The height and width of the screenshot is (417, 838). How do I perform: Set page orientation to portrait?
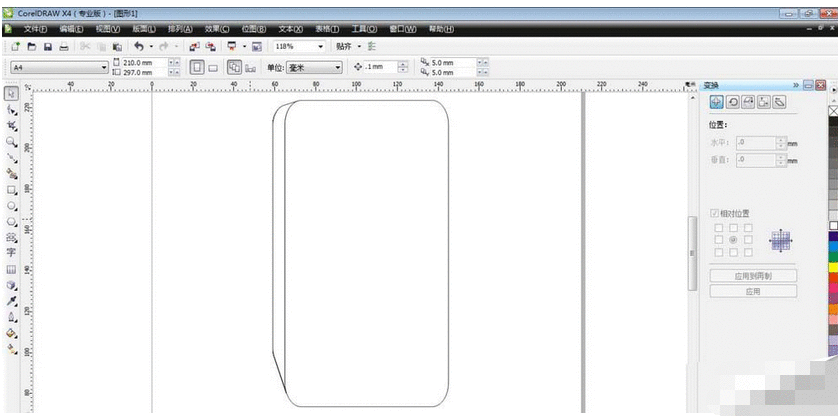[196, 67]
